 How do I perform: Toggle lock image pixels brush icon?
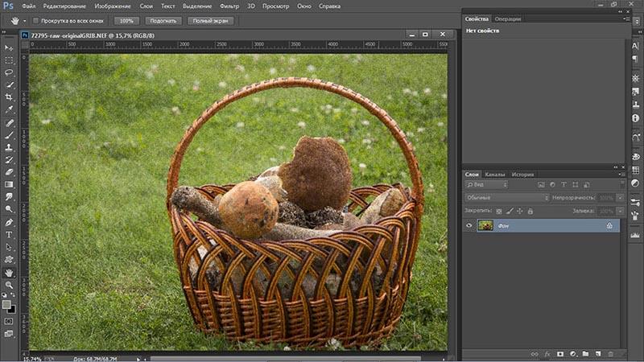510,211
